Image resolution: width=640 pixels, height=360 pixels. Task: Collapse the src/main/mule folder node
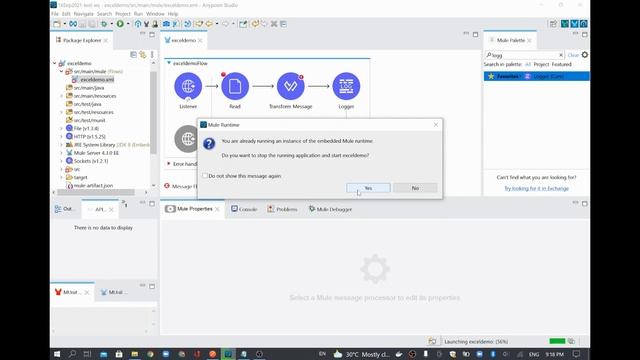click(x=62, y=71)
